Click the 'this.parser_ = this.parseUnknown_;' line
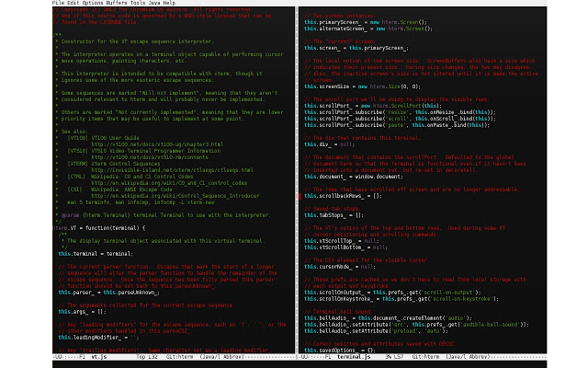Screen dimensions: 588x368 pos(109,293)
